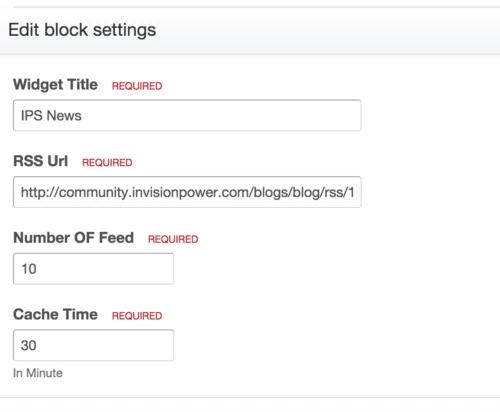Click the RSS Url label
The width and height of the screenshot is (500, 412).
point(40,161)
